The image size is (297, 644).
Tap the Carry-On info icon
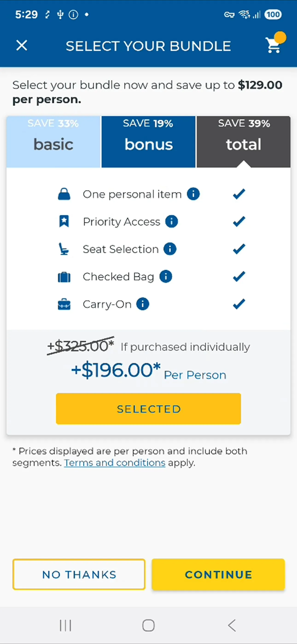pyautogui.click(x=143, y=304)
